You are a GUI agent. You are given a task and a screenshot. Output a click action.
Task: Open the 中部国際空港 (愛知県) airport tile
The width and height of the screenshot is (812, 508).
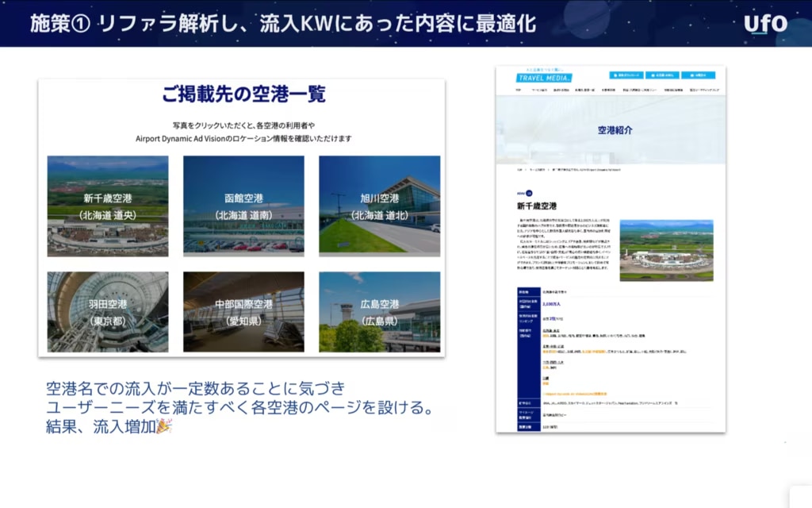point(243,312)
